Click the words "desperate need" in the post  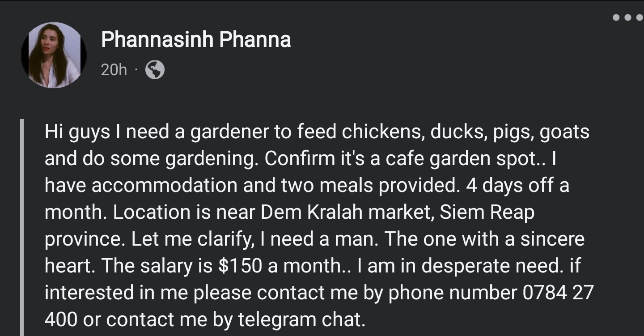click(491, 266)
